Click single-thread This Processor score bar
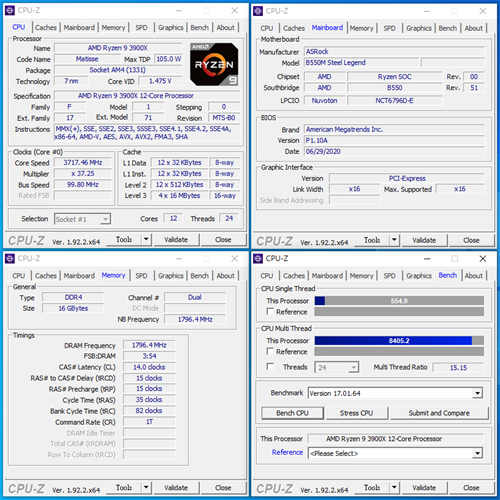Screen dimensions: 500x500 [x=399, y=301]
